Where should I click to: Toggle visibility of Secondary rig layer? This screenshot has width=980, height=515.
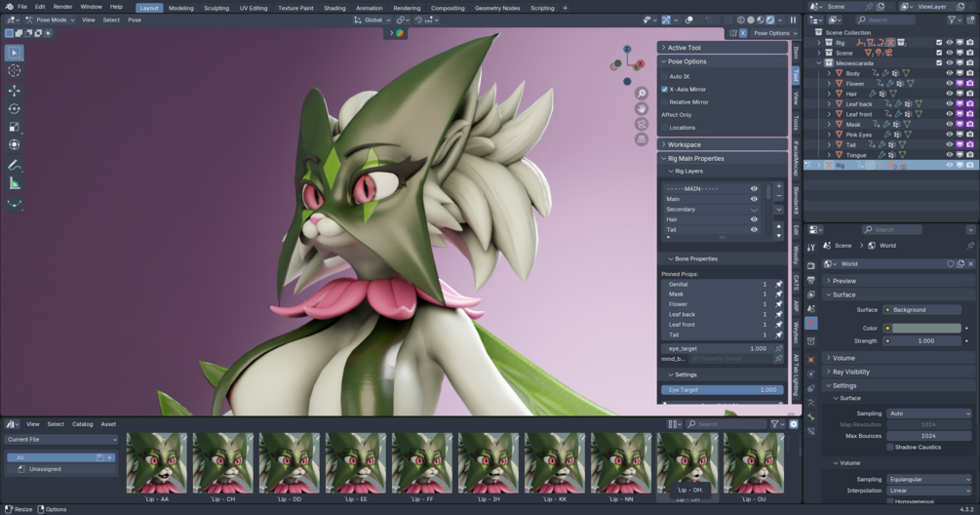click(754, 210)
